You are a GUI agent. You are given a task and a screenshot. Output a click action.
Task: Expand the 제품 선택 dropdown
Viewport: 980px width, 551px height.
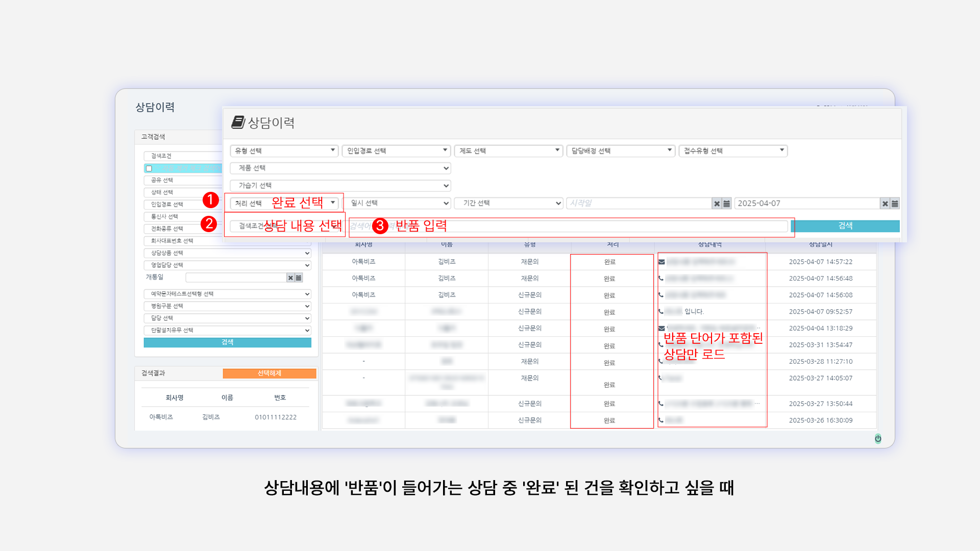[x=340, y=168]
